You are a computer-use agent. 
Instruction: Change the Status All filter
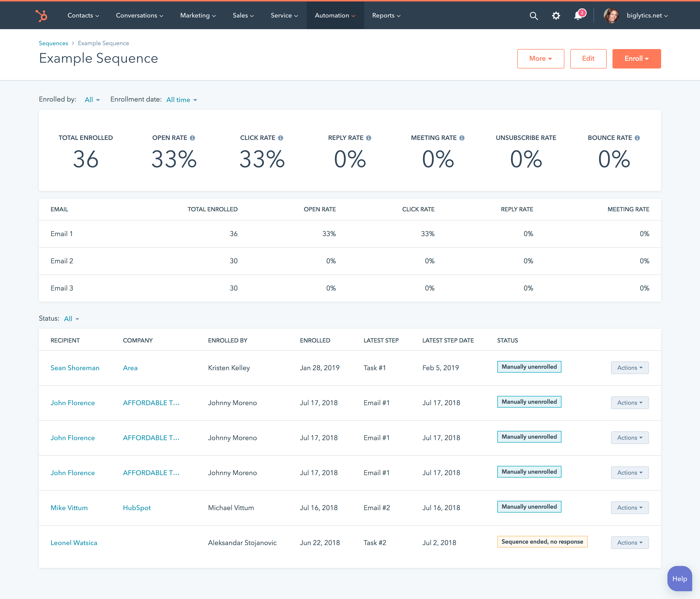[x=72, y=319]
